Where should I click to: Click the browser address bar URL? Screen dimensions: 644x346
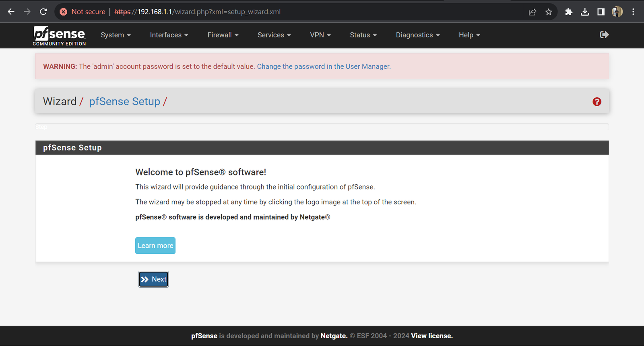209,12
